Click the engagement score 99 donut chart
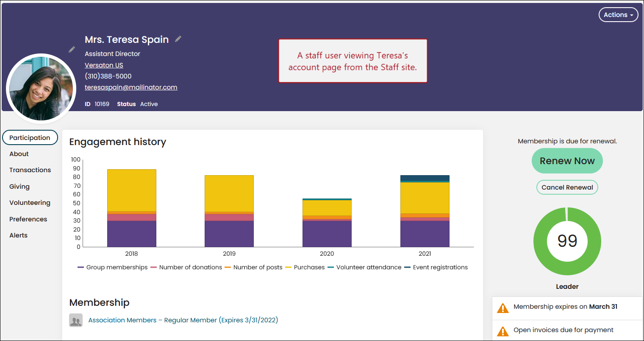 (x=567, y=241)
